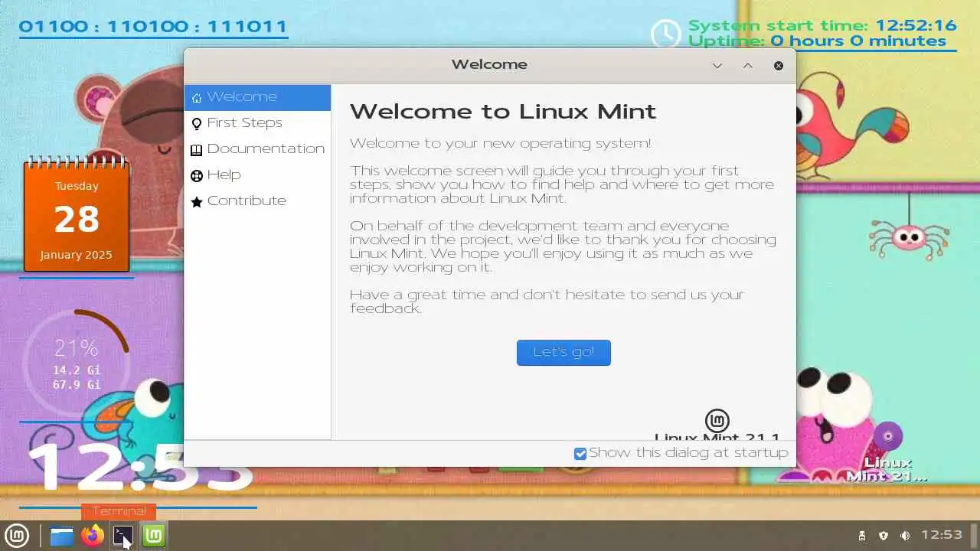The image size is (980, 551).
Task: Click the 'Welcome to Linux Mint' heading
Action: (x=503, y=112)
